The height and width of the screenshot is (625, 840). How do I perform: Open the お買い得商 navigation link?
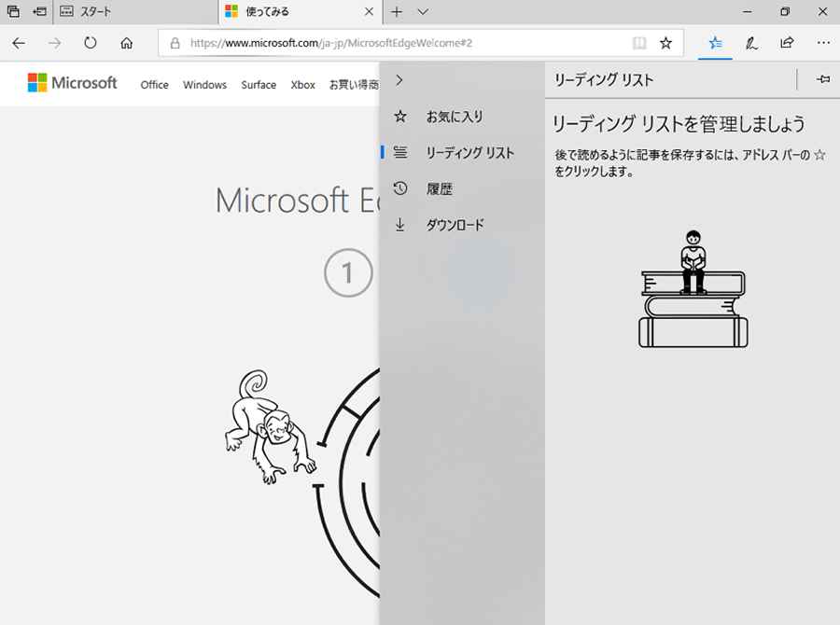(x=354, y=85)
